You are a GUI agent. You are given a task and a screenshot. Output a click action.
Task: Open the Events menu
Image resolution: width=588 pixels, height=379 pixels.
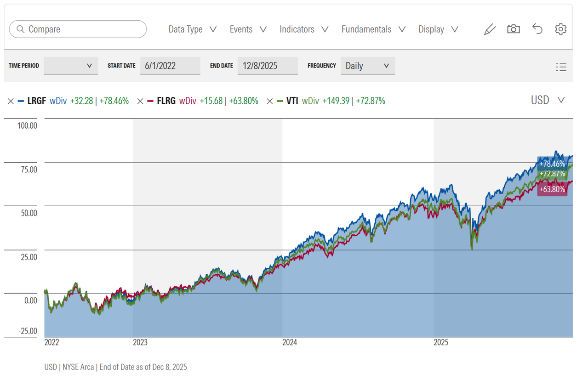248,29
